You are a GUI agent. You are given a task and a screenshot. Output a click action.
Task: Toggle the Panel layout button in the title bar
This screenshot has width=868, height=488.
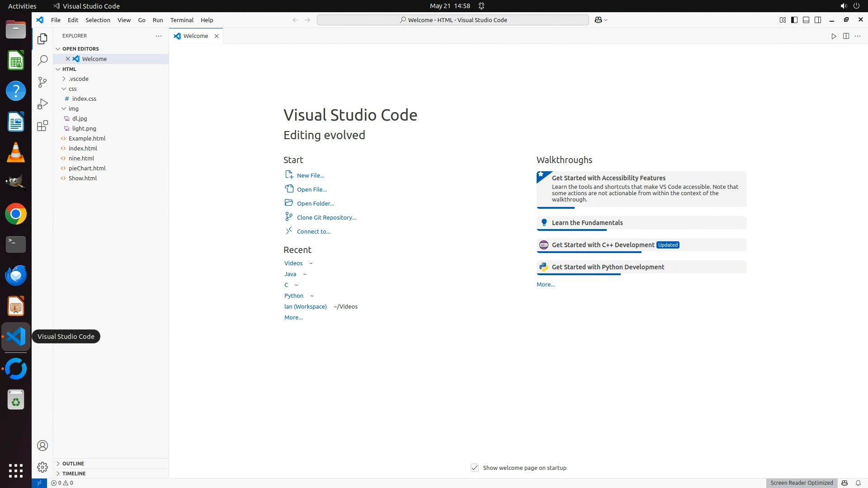pyautogui.click(x=806, y=20)
